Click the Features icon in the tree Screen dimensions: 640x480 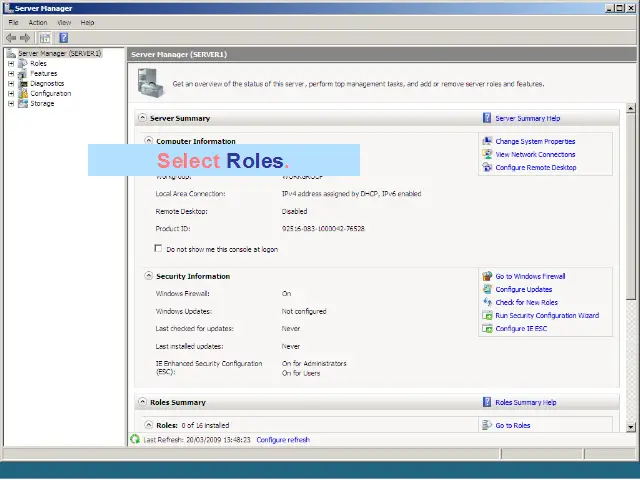[x=23, y=73]
